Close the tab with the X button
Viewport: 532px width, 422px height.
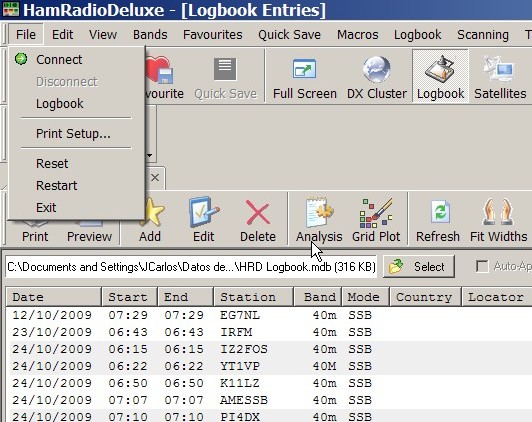pyautogui.click(x=155, y=177)
